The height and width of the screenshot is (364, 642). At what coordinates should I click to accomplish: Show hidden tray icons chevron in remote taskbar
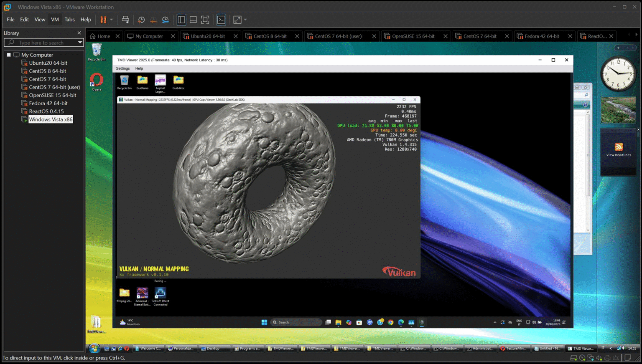(495, 322)
